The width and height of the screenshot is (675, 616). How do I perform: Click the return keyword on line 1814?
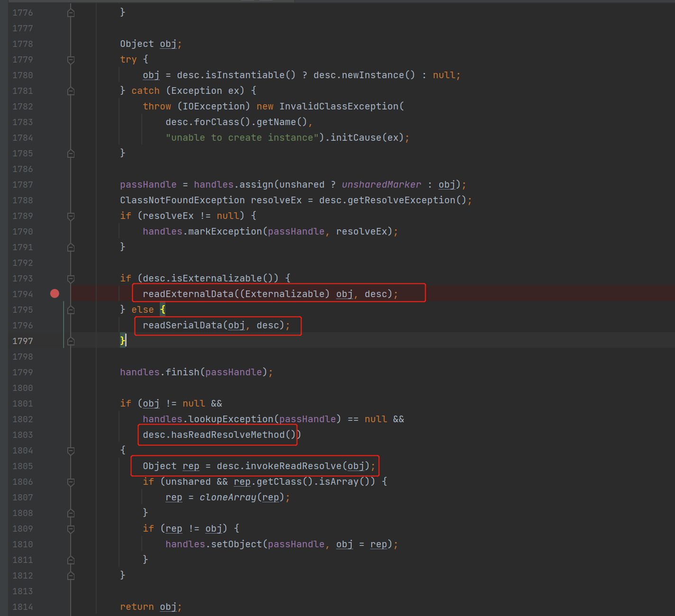pos(137,607)
